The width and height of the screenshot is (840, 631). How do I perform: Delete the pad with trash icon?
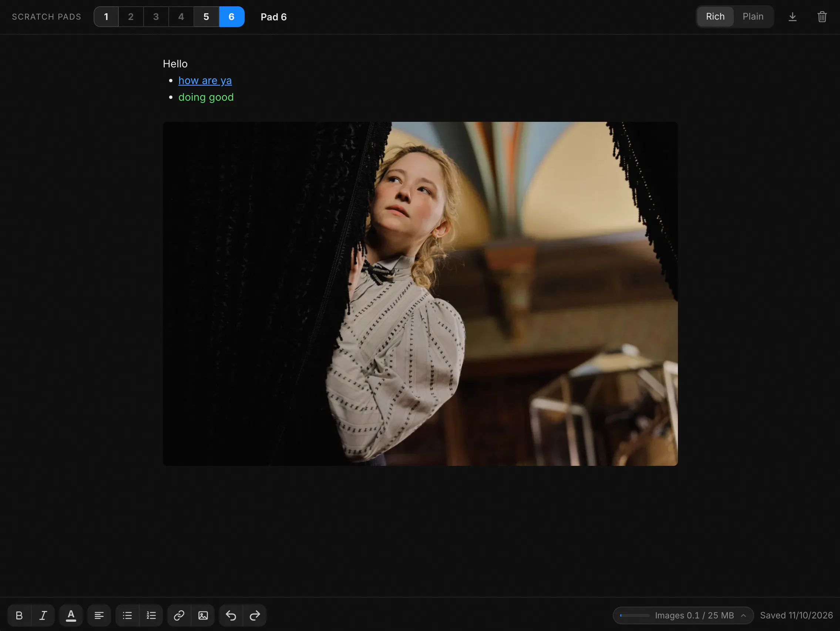click(x=822, y=17)
